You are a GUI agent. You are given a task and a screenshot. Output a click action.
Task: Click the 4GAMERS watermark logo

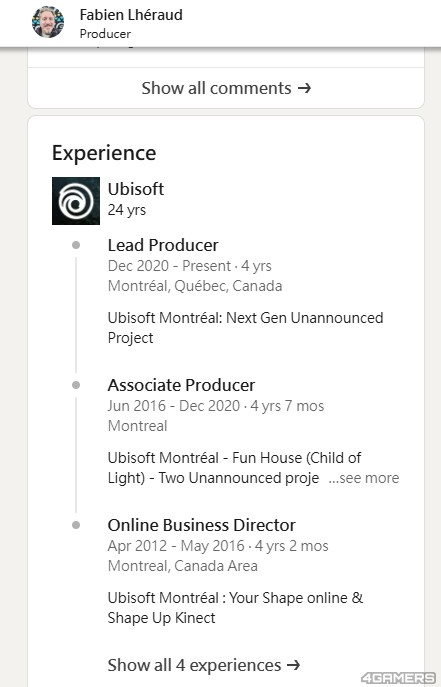pyautogui.click(x=398, y=678)
